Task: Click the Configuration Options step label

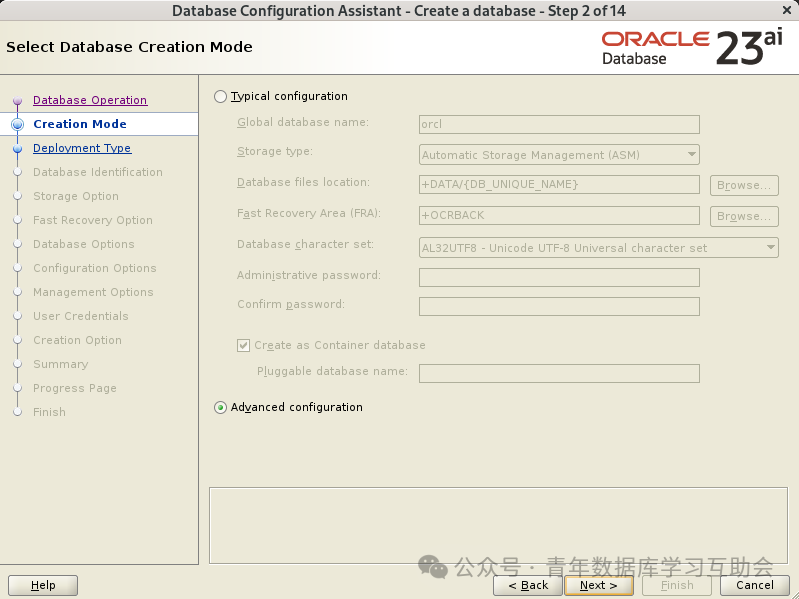Action: point(95,268)
